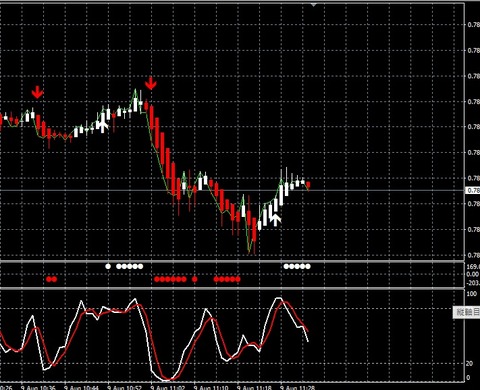Select the red sell arrow above the 10:36 dip

37,92
